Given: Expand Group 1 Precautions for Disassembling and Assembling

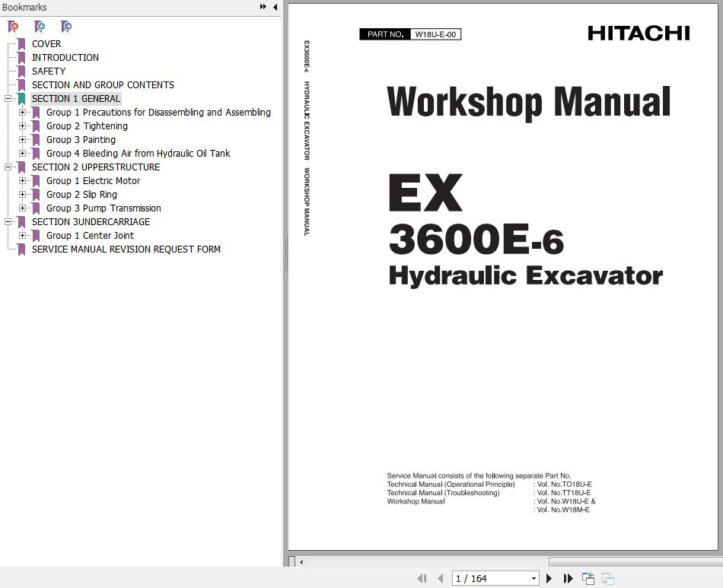Looking at the screenshot, I should pos(22,113).
